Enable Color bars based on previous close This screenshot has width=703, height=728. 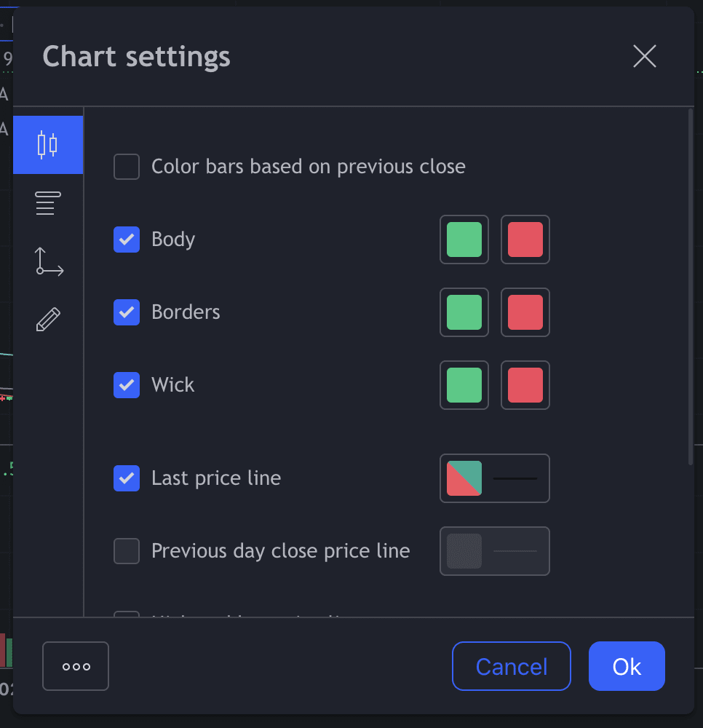point(127,167)
